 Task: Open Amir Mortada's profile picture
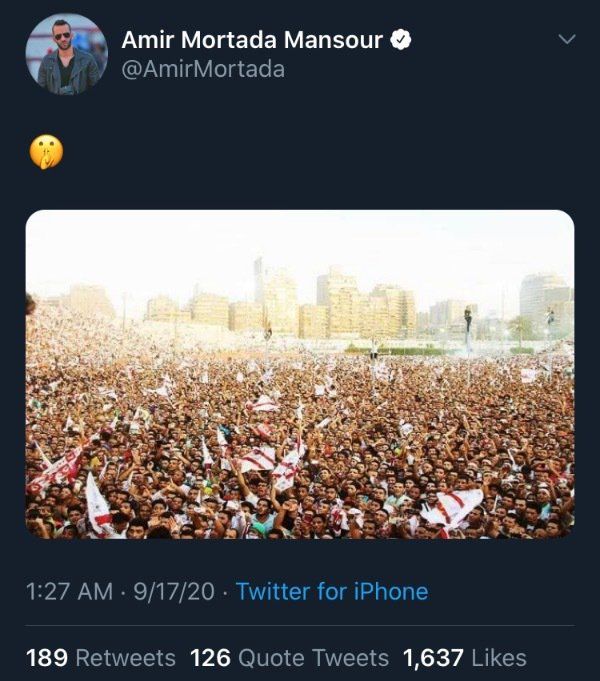[66, 54]
